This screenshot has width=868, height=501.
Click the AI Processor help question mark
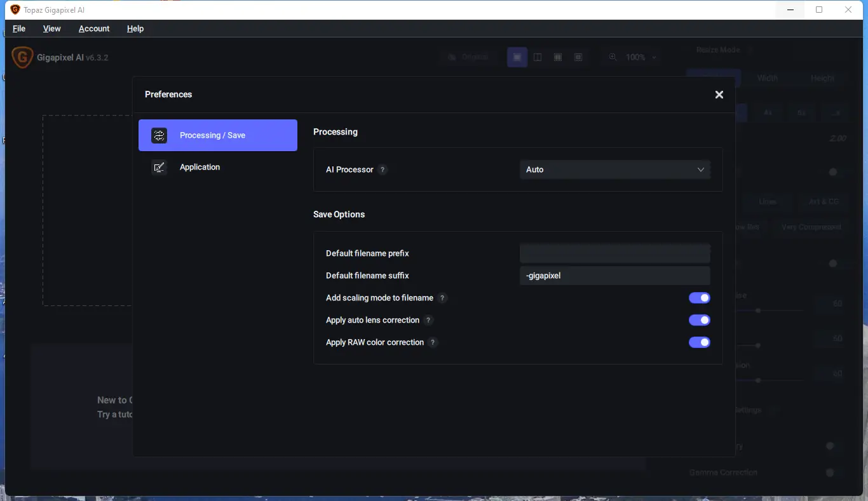coord(383,170)
